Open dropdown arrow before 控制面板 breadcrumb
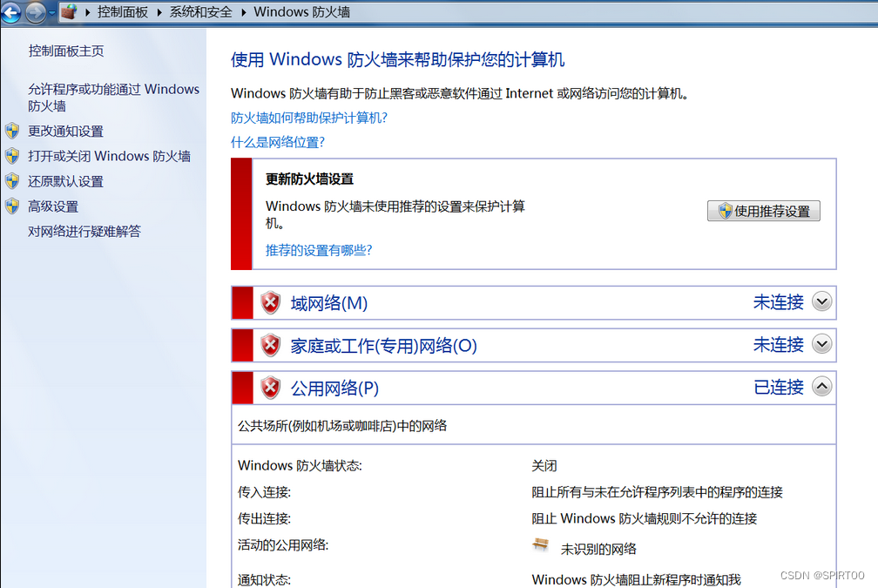The height and width of the screenshot is (588, 878). 88,12
